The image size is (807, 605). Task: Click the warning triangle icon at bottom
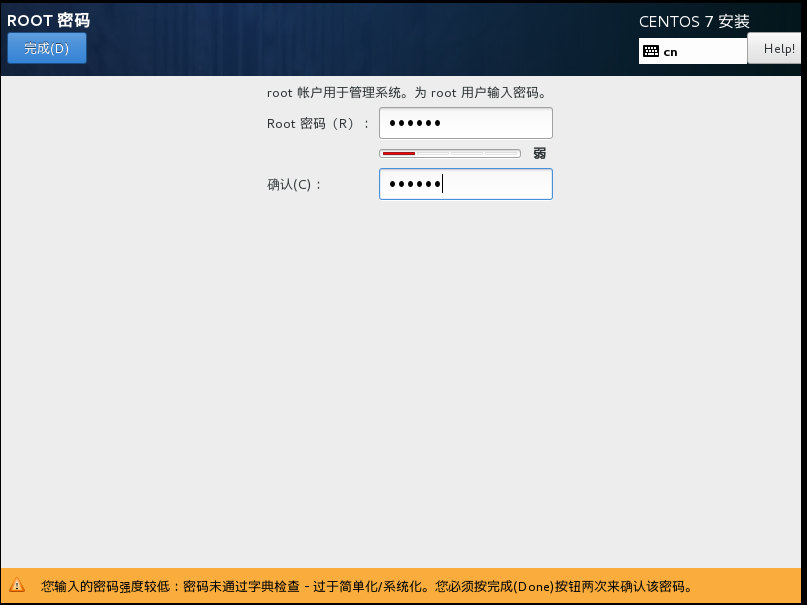(x=17, y=586)
